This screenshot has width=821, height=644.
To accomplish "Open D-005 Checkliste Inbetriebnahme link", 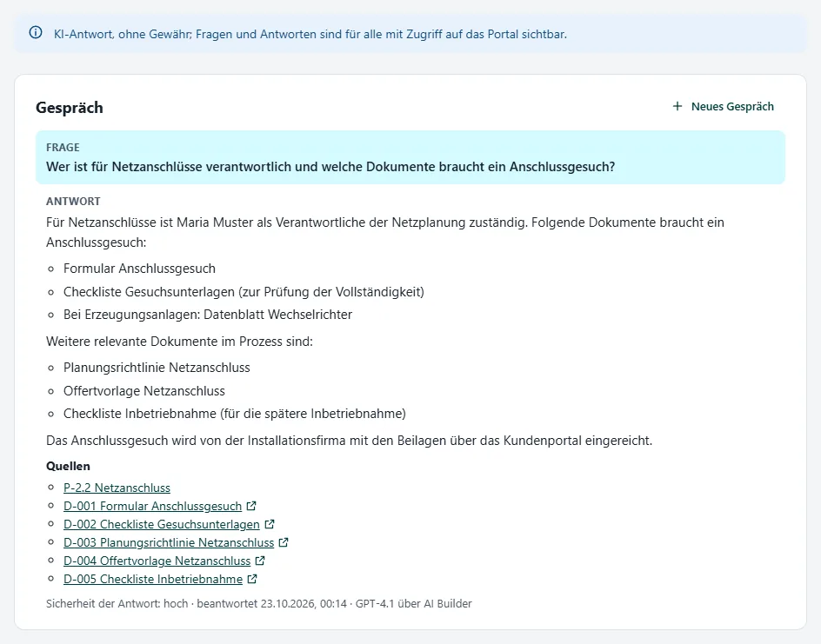I will point(153,579).
